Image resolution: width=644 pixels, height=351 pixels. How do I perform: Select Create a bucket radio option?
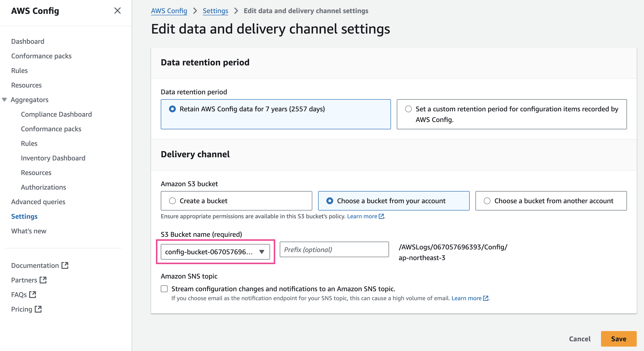[x=172, y=201]
